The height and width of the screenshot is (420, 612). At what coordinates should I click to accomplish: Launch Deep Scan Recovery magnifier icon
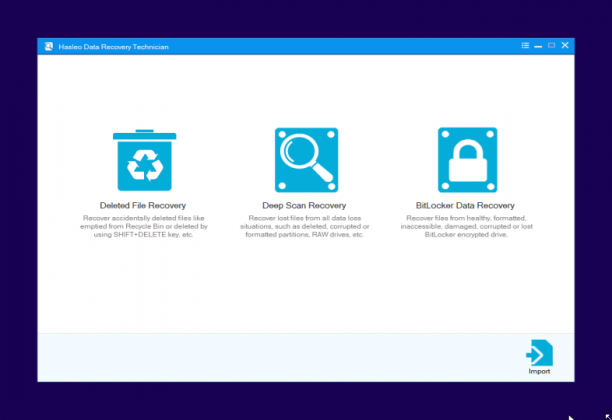point(306,160)
